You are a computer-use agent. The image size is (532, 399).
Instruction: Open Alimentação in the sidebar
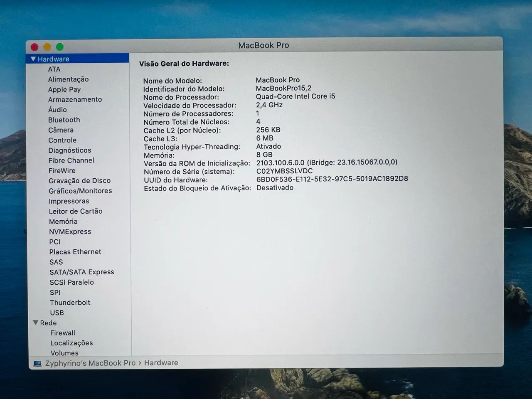tap(68, 79)
